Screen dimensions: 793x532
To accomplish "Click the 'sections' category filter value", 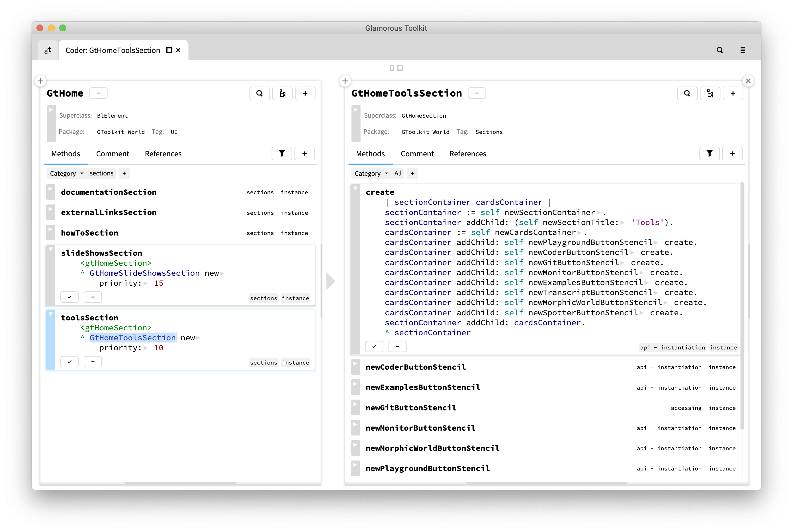I will pos(101,173).
